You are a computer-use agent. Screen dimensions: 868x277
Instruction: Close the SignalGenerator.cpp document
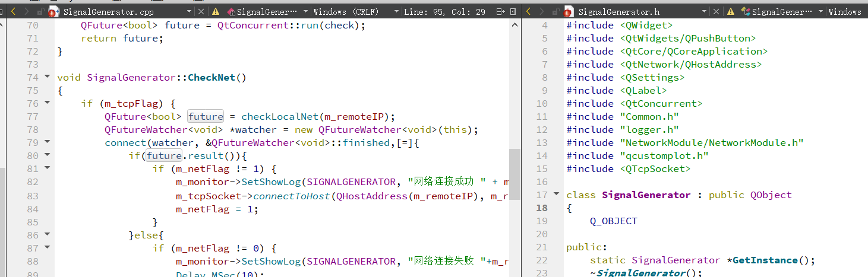(202, 11)
